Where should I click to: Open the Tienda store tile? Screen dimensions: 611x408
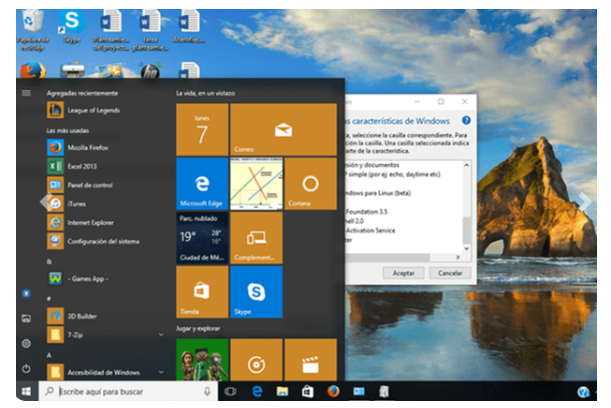coord(202,291)
